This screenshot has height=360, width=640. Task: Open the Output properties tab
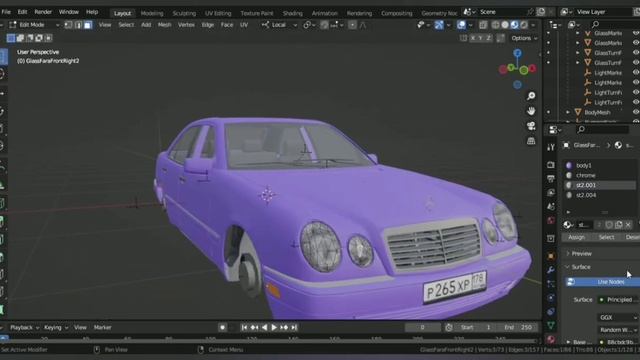coord(551,179)
